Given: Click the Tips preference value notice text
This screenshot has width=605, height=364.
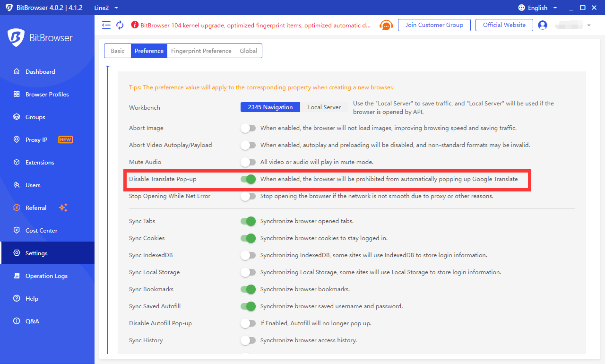Looking at the screenshot, I should point(261,87).
